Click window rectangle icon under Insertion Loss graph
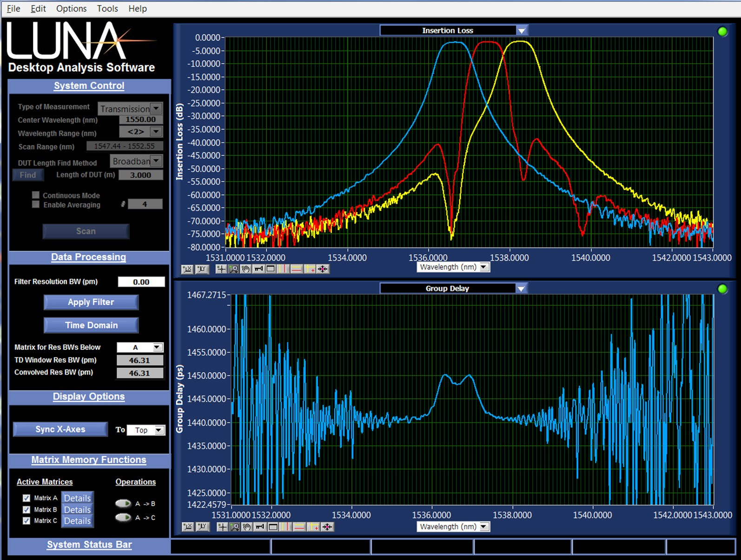The image size is (741, 560). point(271,269)
